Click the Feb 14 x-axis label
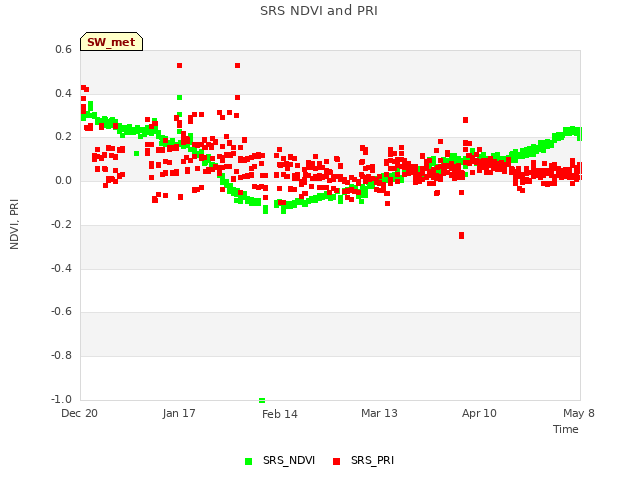640x480 pixels. pyautogui.click(x=280, y=414)
